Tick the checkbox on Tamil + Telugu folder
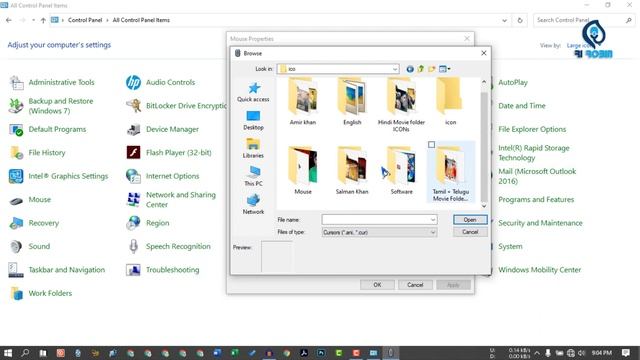Viewport: 640px width, 360px height. pyautogui.click(x=431, y=144)
